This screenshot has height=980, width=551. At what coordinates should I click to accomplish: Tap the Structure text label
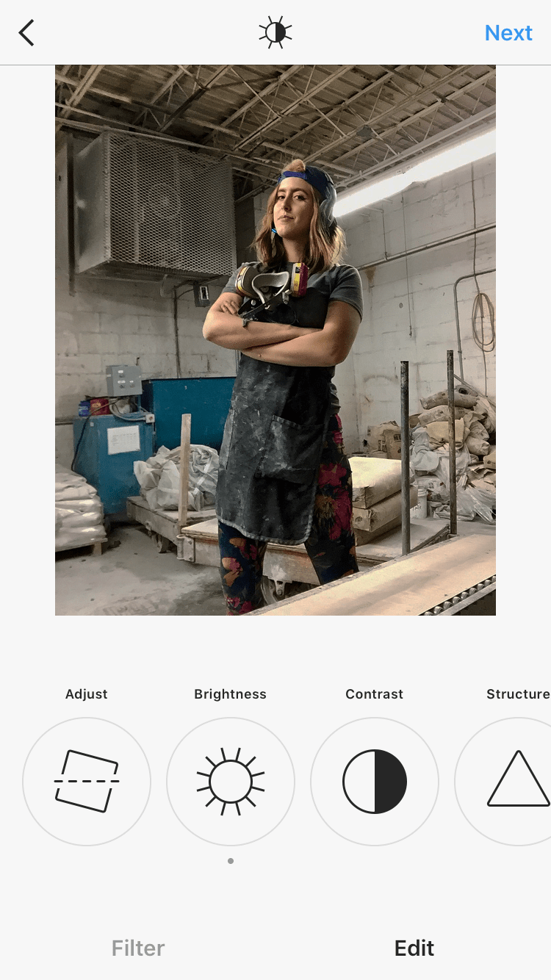pyautogui.click(x=518, y=694)
